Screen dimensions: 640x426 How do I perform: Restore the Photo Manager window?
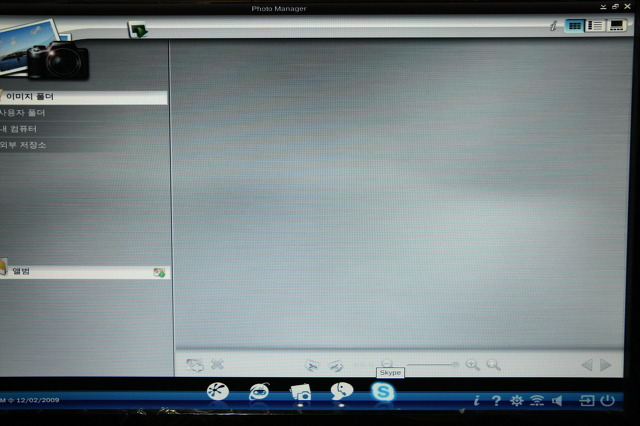point(615,7)
